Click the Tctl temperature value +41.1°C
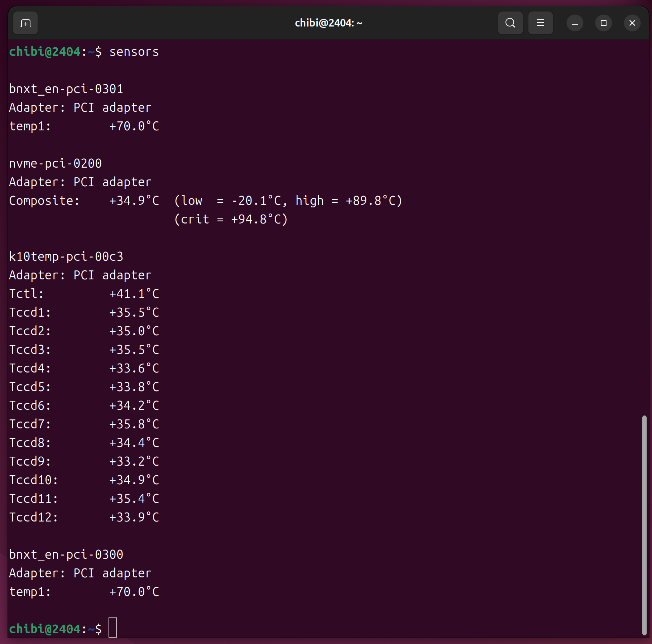652x644 pixels. click(x=134, y=294)
